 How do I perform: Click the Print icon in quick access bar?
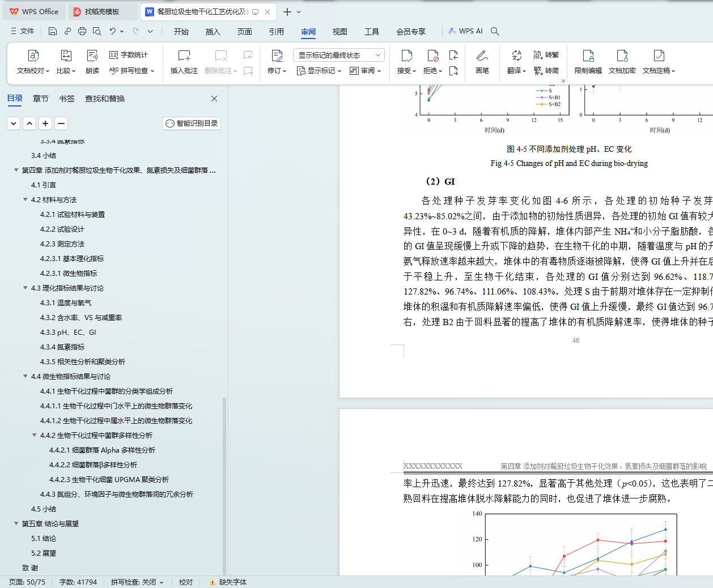(x=82, y=31)
